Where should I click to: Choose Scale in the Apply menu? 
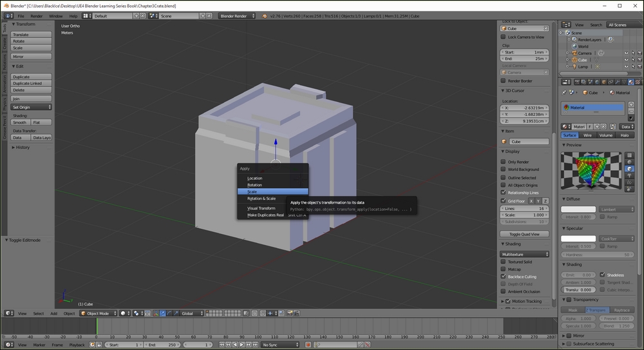pos(272,191)
